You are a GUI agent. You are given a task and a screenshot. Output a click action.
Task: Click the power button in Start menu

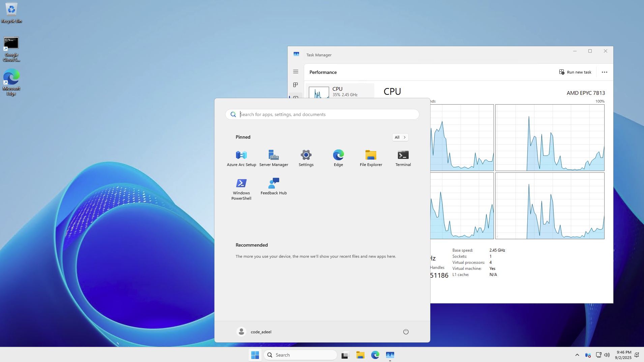[406, 332]
